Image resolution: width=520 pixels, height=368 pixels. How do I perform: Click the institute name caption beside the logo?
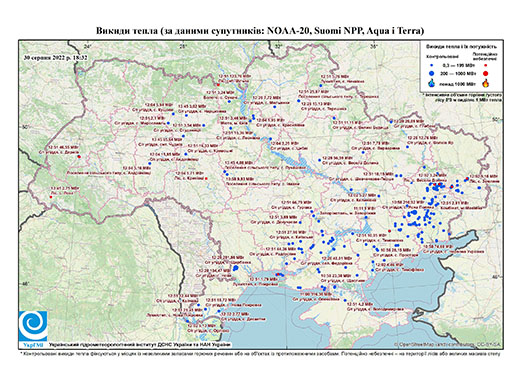click(139, 344)
